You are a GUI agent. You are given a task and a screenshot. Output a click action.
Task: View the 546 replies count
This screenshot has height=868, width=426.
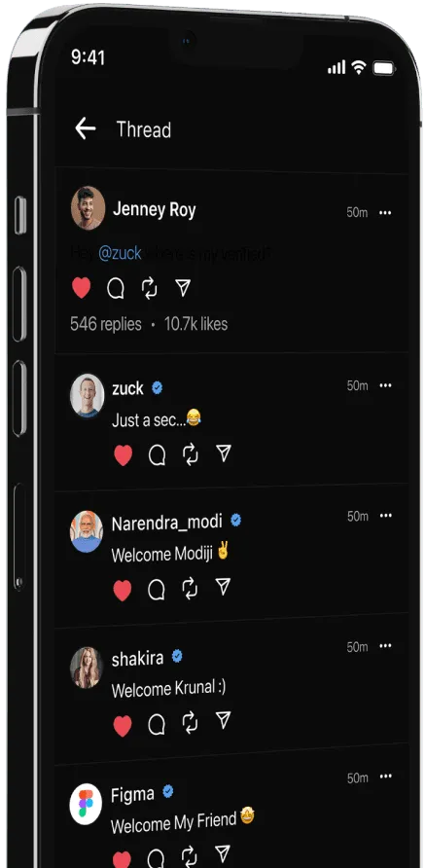[106, 324]
